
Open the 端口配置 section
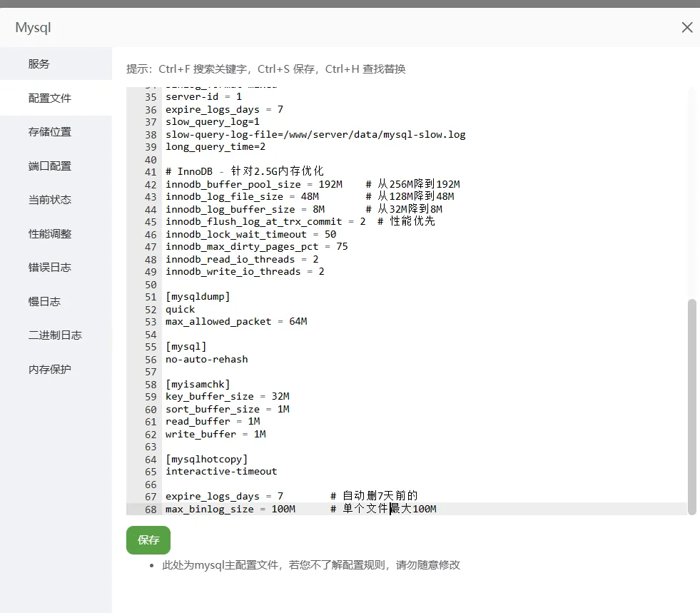[x=50, y=166]
